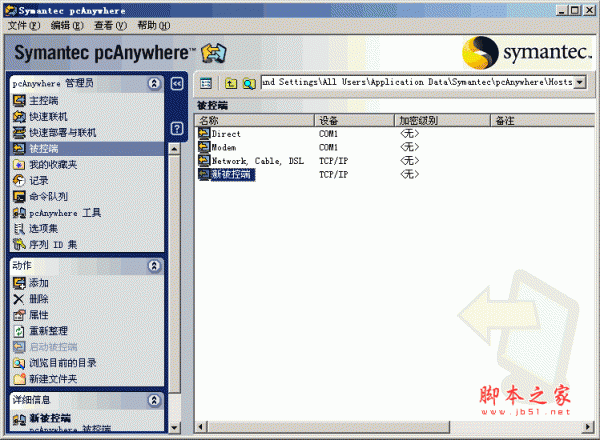Viewport: 600px width, 440px height.
Task: Open the 帮助(H) menu
Action: coord(154,26)
